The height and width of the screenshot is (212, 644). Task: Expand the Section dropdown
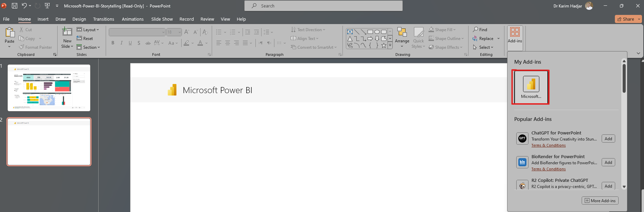pos(88,47)
